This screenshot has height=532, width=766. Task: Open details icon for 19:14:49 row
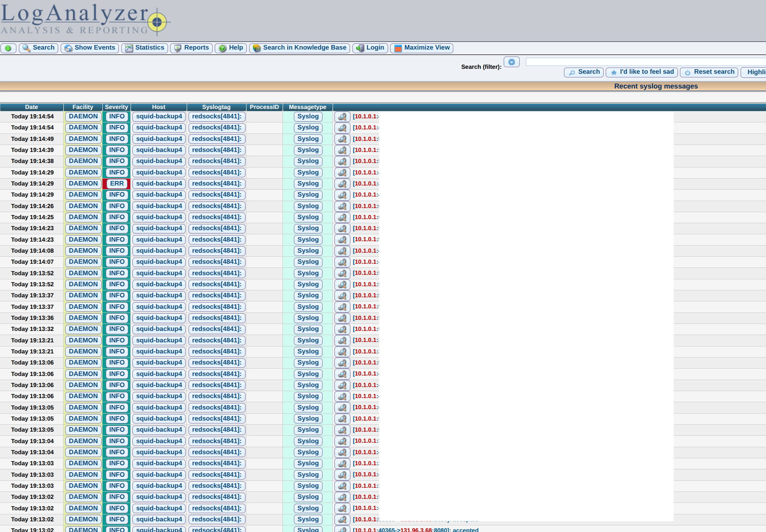(x=343, y=139)
